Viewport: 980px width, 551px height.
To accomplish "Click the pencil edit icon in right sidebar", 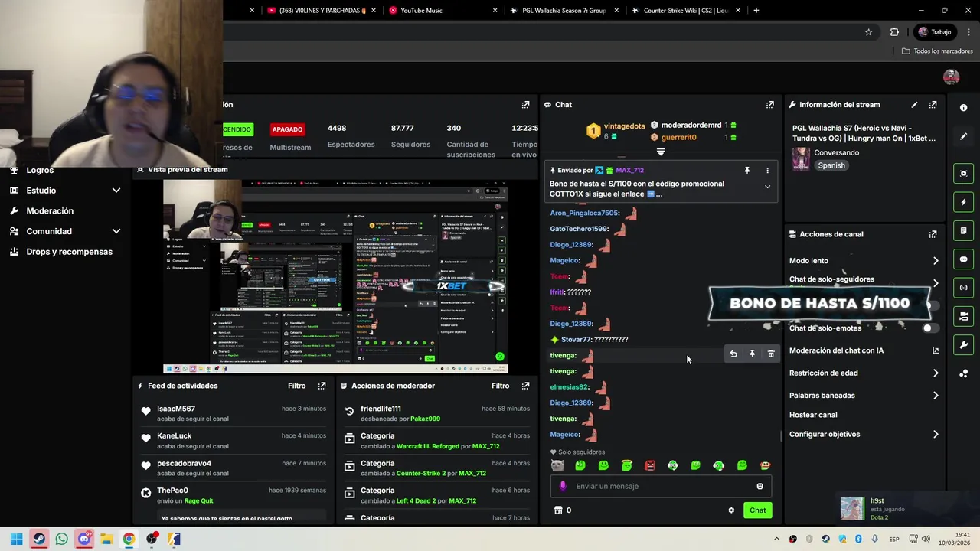I will pos(963,136).
